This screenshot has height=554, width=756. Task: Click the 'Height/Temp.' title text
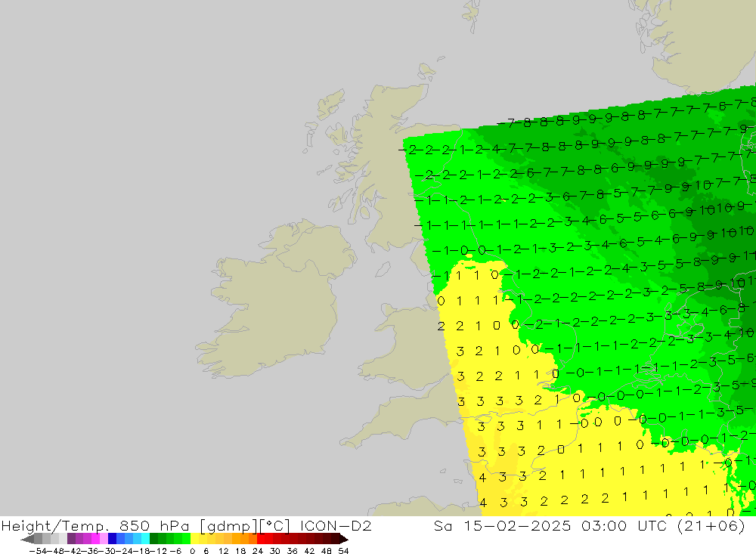pyautogui.click(x=55, y=526)
